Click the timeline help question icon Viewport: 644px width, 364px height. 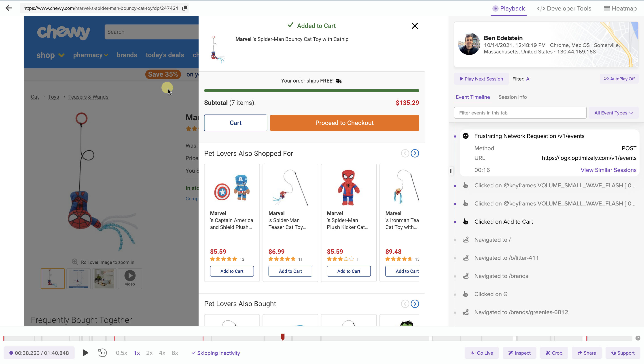638,338
